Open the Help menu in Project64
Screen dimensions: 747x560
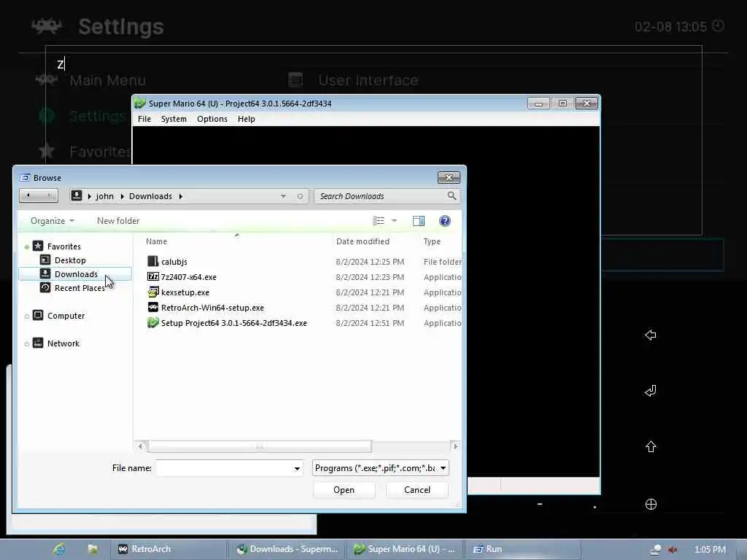[x=247, y=119]
